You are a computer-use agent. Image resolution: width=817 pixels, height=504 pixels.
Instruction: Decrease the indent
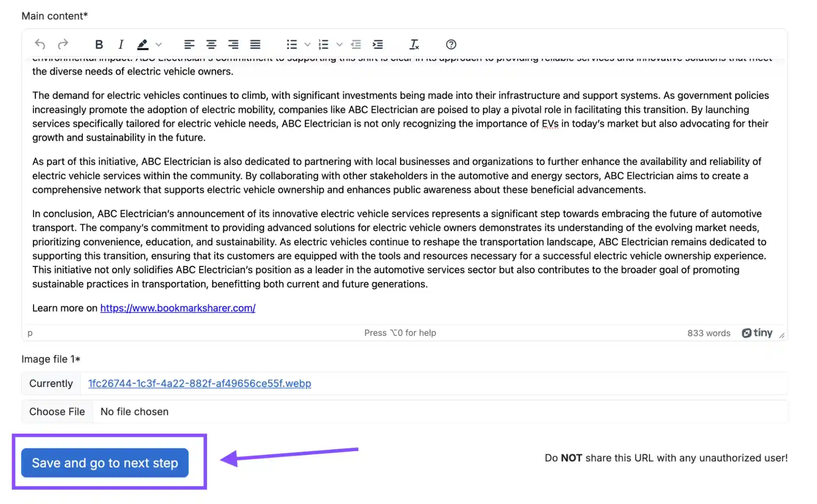pyautogui.click(x=356, y=44)
